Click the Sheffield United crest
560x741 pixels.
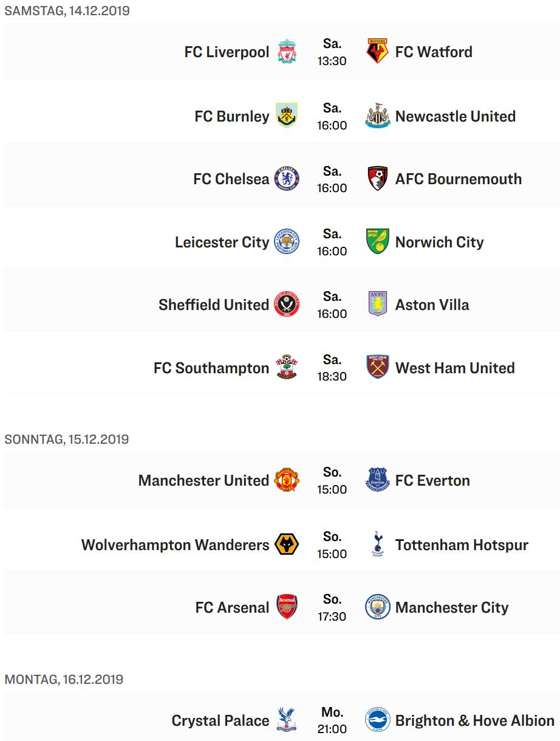287,305
